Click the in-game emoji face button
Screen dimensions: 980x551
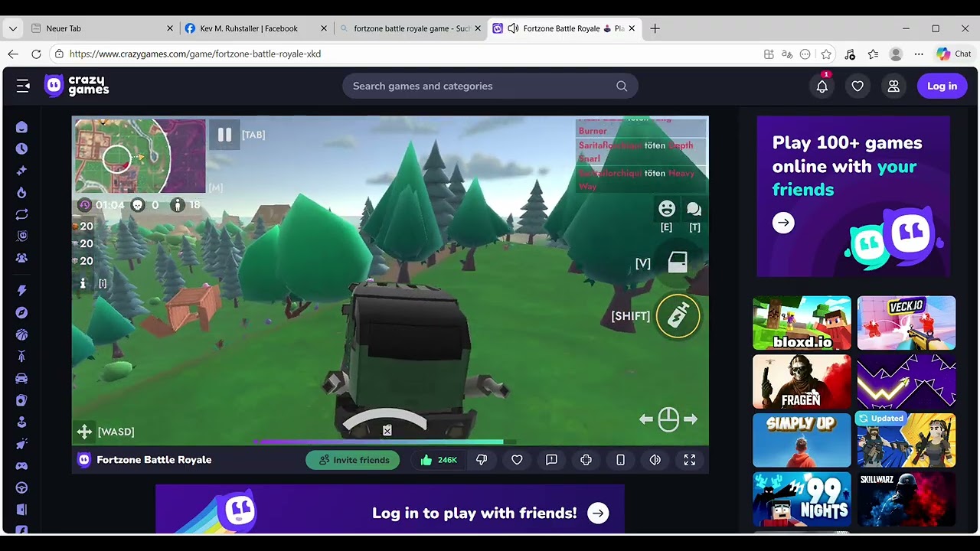tap(667, 209)
